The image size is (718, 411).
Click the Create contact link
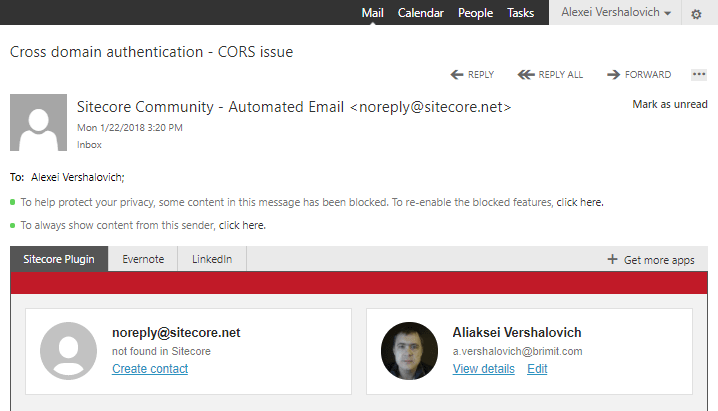pyautogui.click(x=150, y=368)
